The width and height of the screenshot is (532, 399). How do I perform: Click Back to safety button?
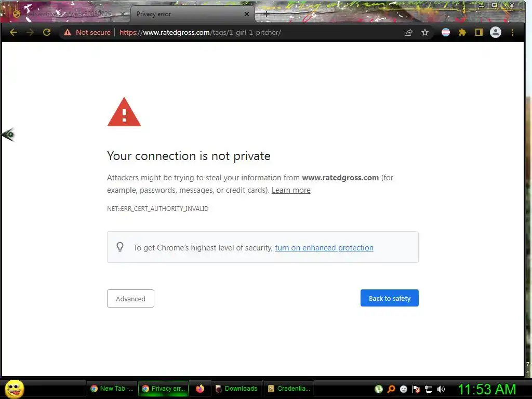point(390,298)
